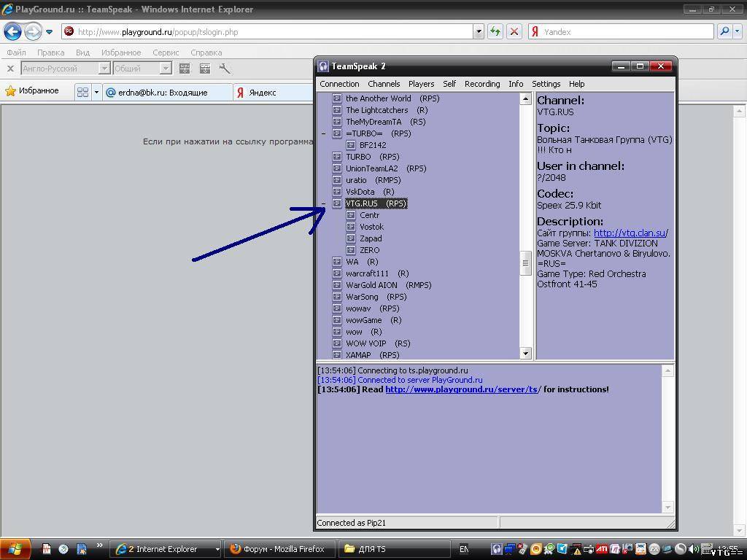This screenshot has width=747, height=560.
Task: Close the translator toolbar with gray X
Action: coord(10,69)
